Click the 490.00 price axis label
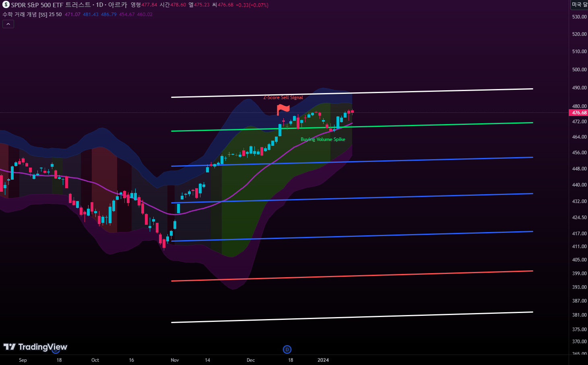The image size is (588, 365). [579, 88]
